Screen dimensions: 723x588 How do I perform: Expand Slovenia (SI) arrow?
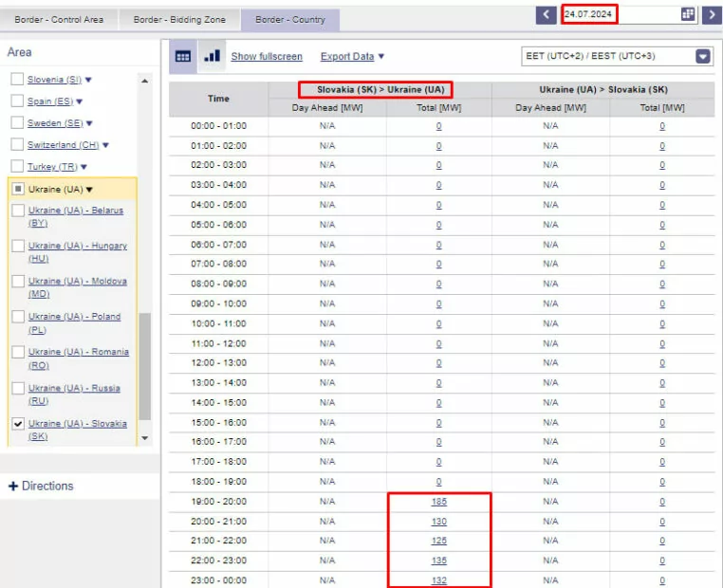88,80
